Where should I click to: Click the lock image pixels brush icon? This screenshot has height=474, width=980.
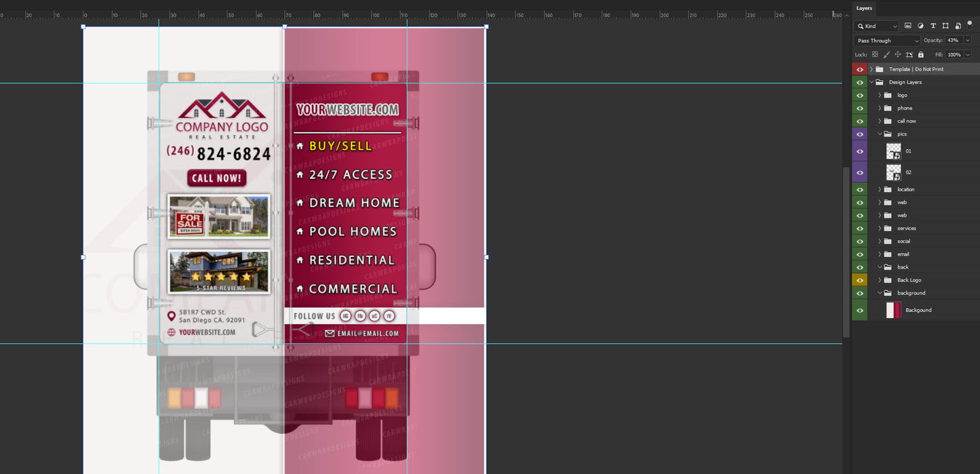point(886,54)
